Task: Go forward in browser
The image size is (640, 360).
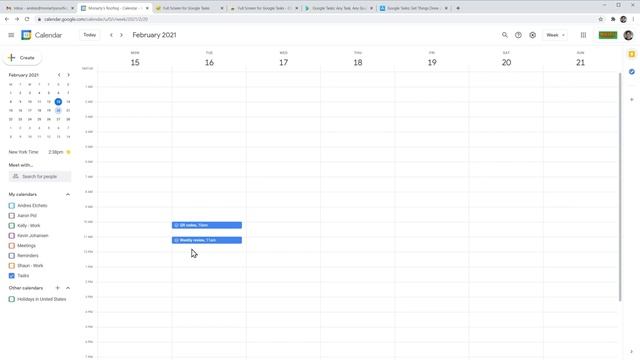Action: [x=17, y=19]
